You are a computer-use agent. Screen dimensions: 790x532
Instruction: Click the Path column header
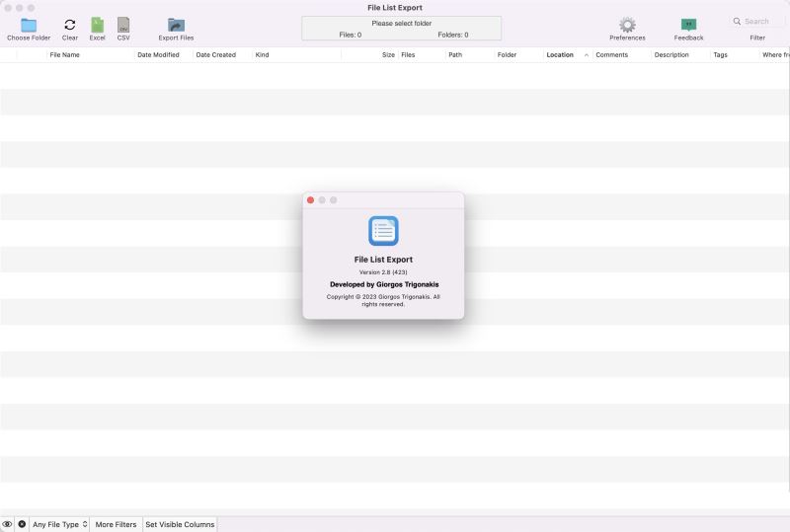click(x=455, y=55)
